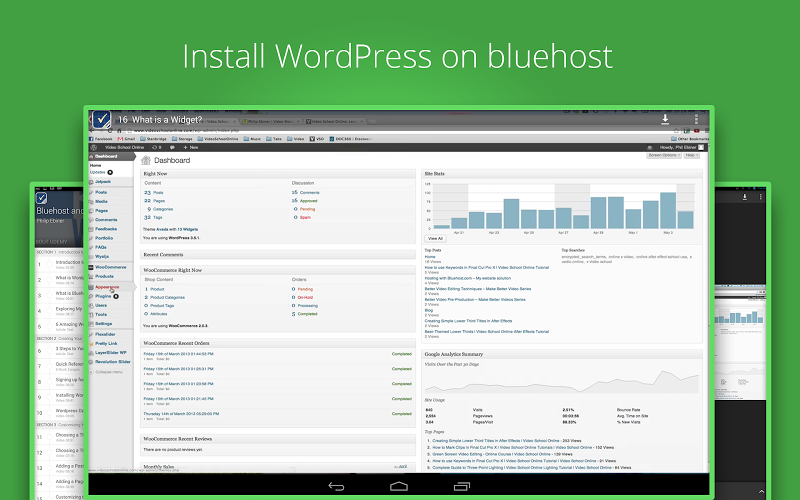The width and height of the screenshot is (800, 500).
Task: Open the + New admin bar menu
Action: pyautogui.click(x=191, y=147)
